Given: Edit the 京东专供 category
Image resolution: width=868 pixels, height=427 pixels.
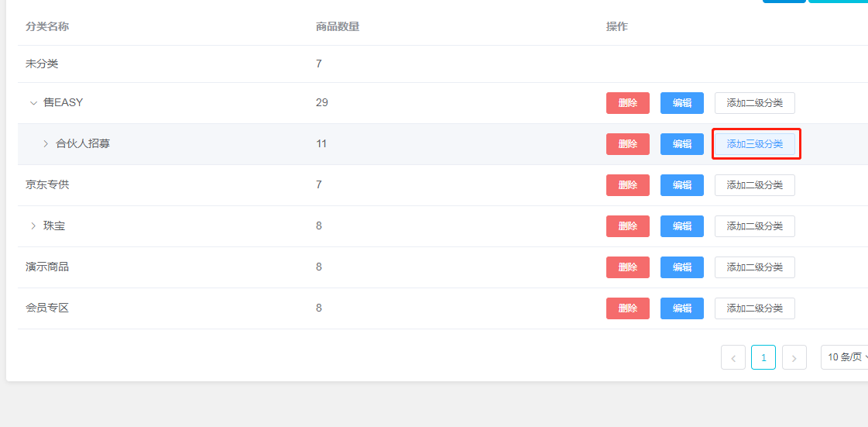Looking at the screenshot, I should click(x=682, y=185).
